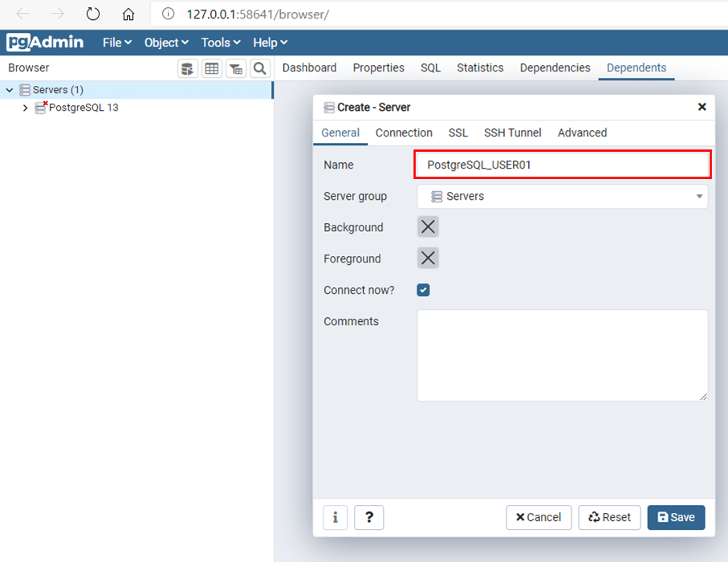The width and height of the screenshot is (728, 562).
Task: Collapse the Servers (1) tree node
Action: (10, 90)
